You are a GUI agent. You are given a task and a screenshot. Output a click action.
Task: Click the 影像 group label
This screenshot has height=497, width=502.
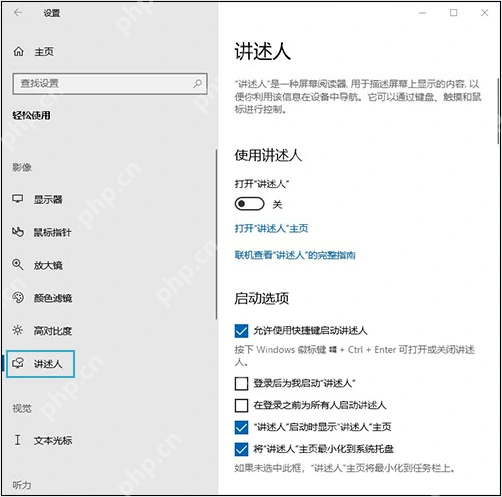coord(22,167)
